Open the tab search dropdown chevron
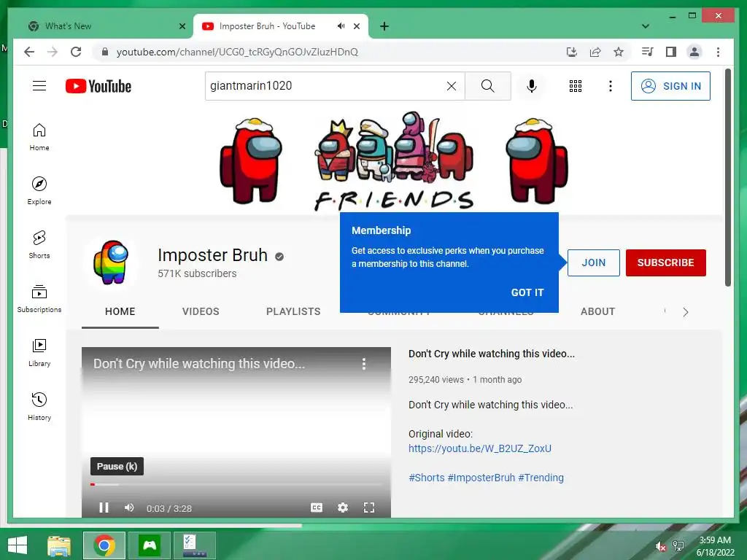The height and width of the screenshot is (560, 747). tap(646, 26)
